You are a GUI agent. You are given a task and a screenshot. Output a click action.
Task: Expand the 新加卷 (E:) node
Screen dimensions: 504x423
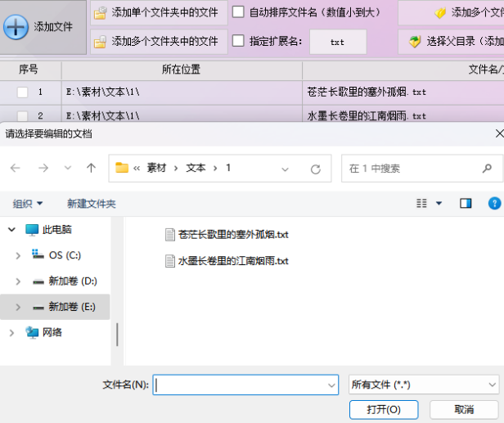(18, 307)
